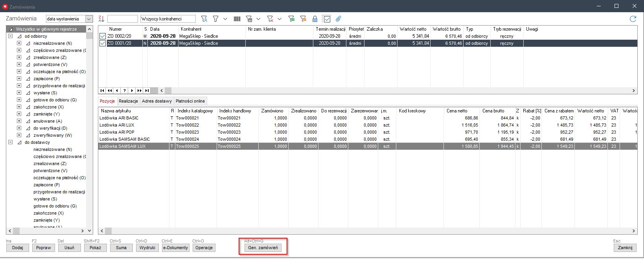
Task: Click the paperclip attachments icon
Action: coord(338,19)
